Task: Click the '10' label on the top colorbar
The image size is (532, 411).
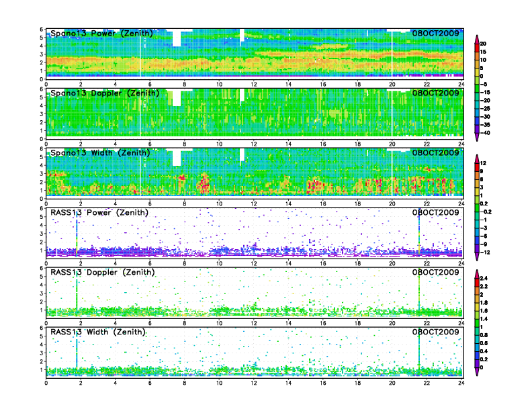Action: tap(483, 60)
